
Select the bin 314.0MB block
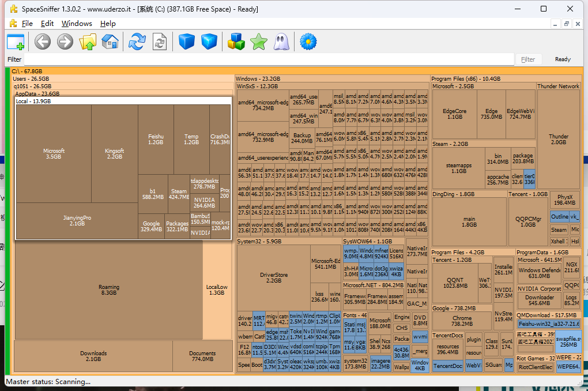[497, 159]
